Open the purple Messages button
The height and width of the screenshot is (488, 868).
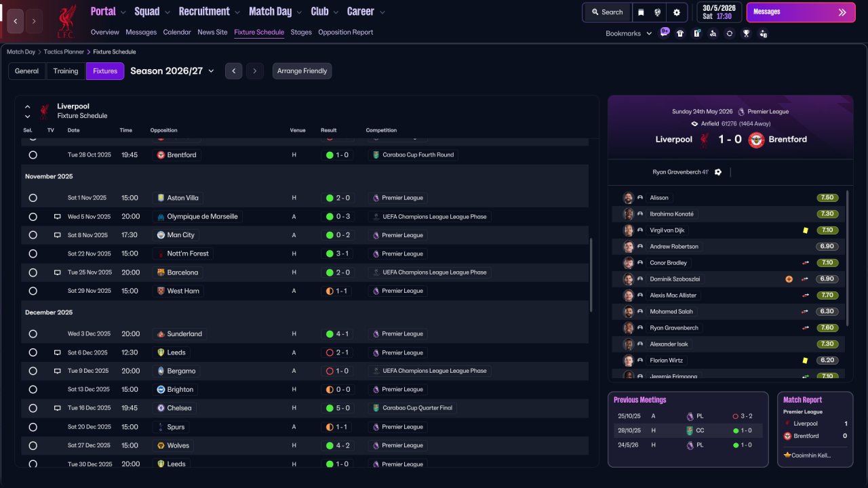[800, 12]
